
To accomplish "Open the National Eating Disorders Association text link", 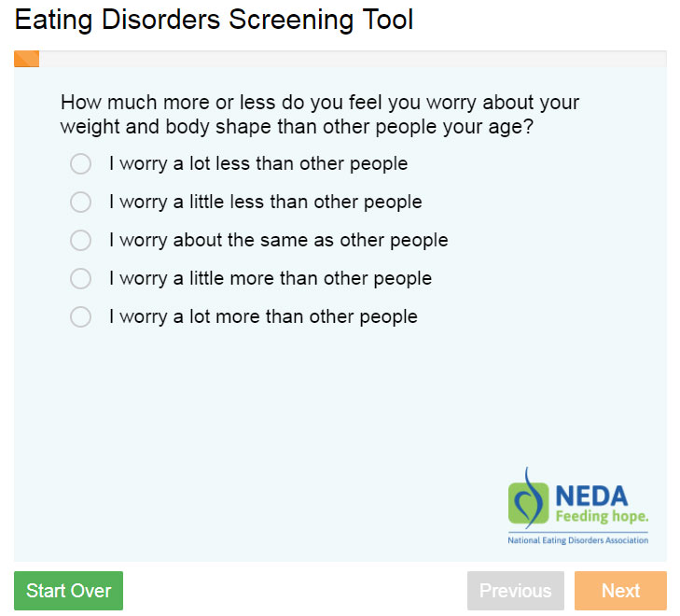I will (x=577, y=540).
